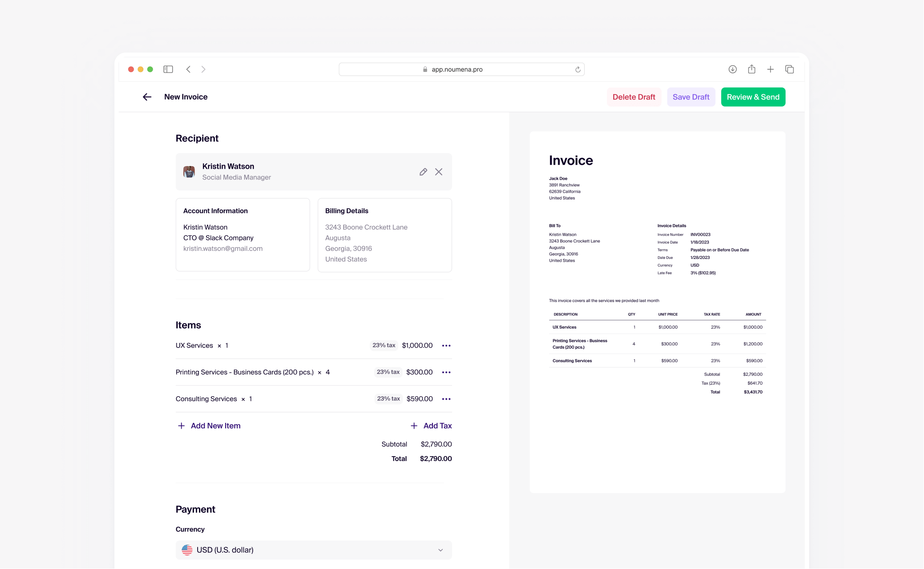Click Add New Item link

coord(209,426)
